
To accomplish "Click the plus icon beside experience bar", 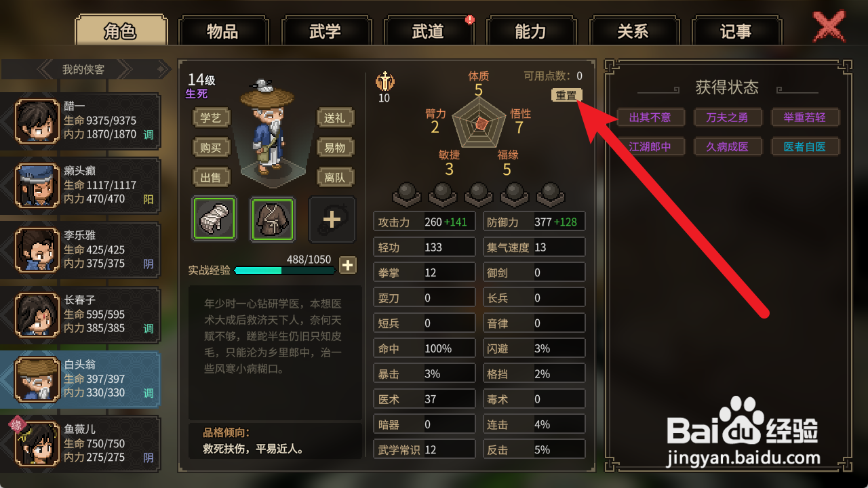I will 348,265.
